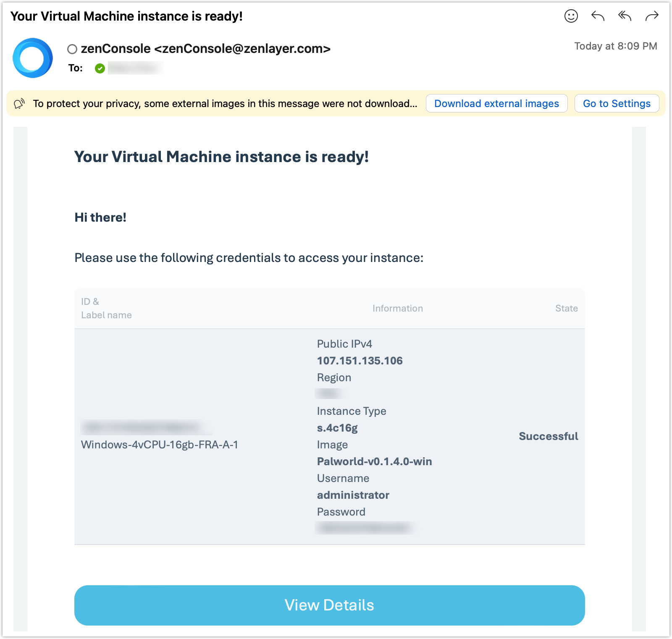Click the credentials instruction sentence
672x639 pixels.
tap(249, 258)
